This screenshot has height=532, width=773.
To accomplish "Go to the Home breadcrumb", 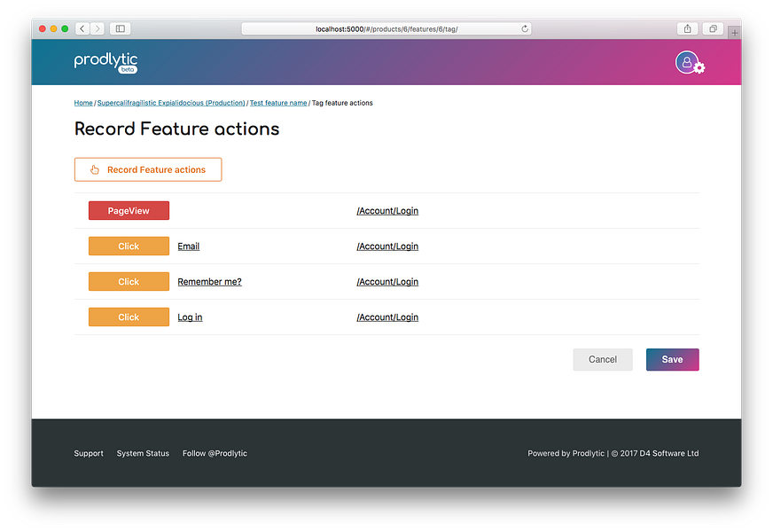I will [x=83, y=103].
